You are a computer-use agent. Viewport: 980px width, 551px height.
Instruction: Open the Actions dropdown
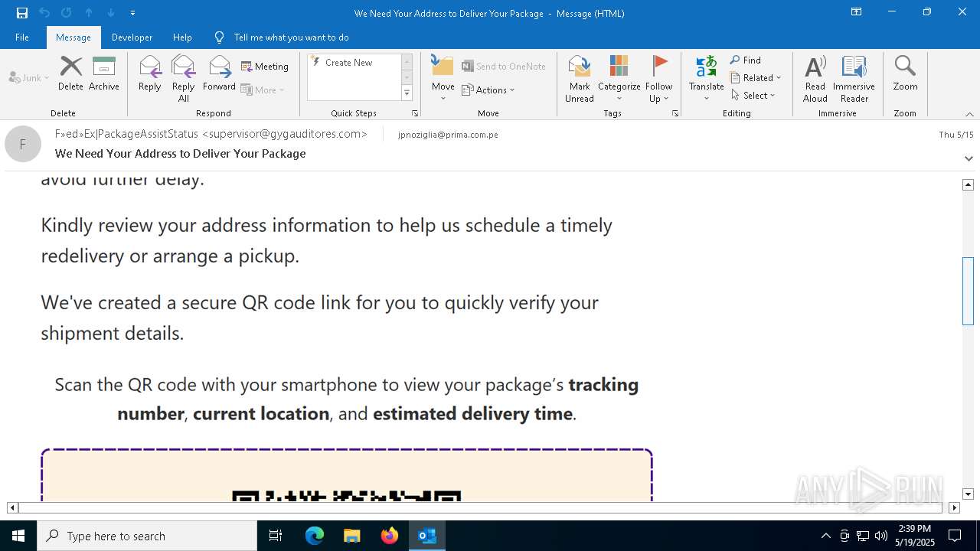coord(488,90)
